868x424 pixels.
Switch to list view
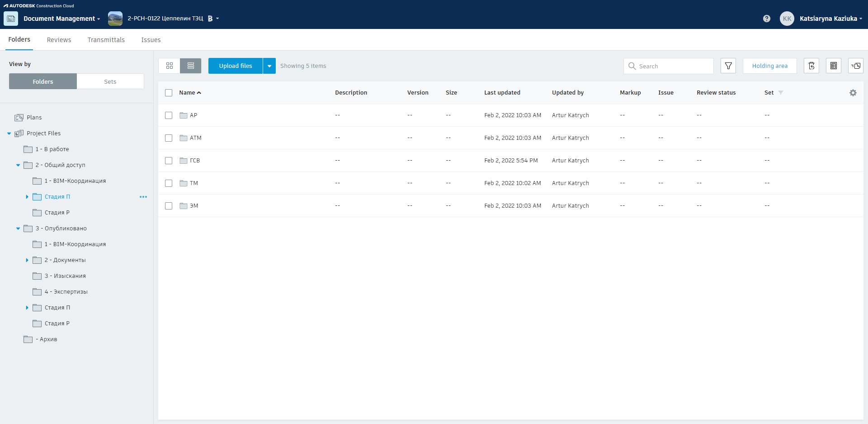(x=191, y=66)
